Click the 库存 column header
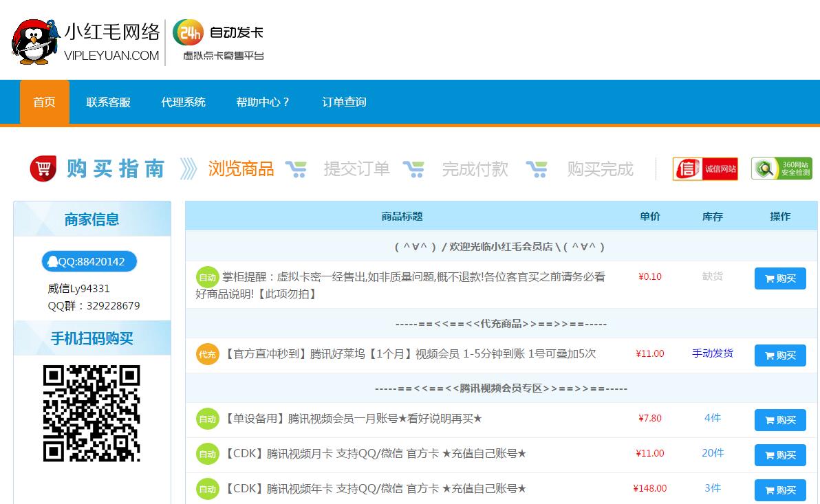The height and width of the screenshot is (504, 820). tap(712, 217)
